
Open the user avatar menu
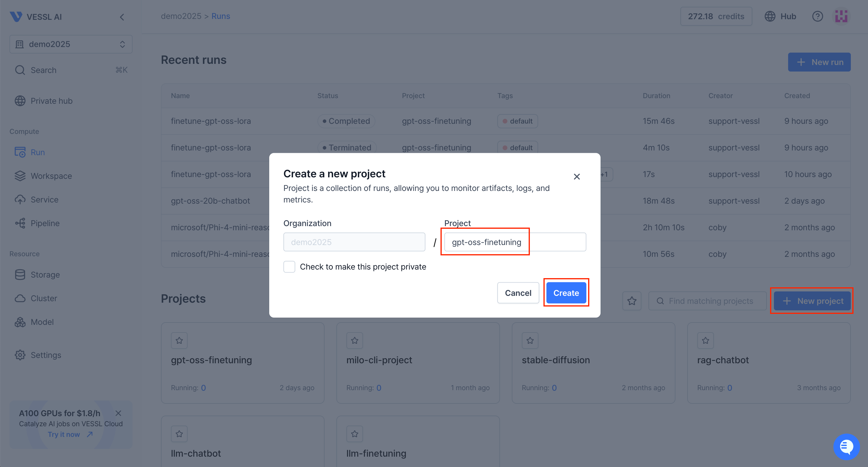841,16
